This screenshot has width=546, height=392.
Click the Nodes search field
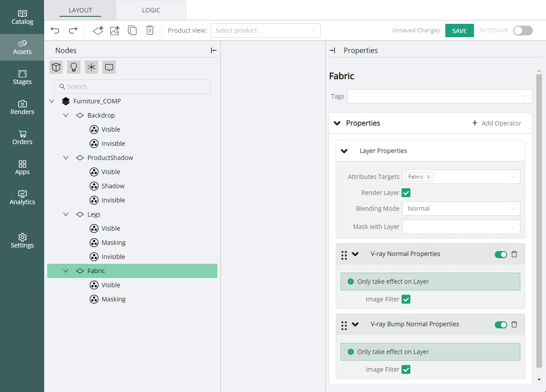pyautogui.click(x=132, y=87)
